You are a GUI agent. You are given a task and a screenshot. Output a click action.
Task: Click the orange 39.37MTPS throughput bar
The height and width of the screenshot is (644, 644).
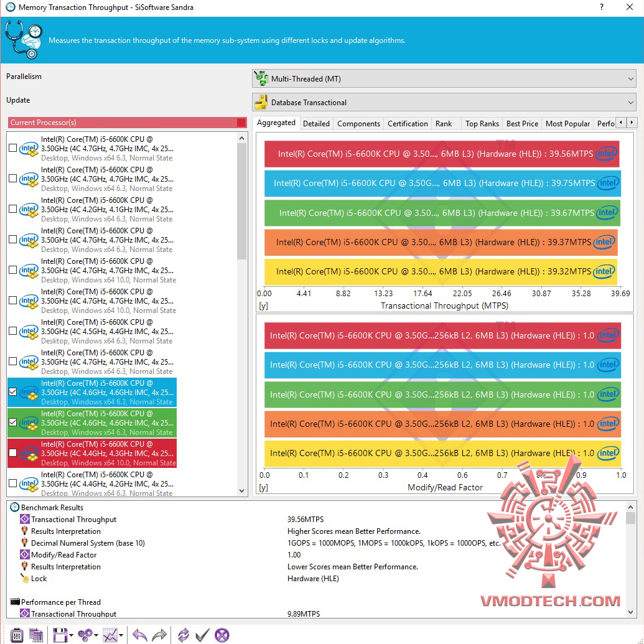click(x=441, y=242)
